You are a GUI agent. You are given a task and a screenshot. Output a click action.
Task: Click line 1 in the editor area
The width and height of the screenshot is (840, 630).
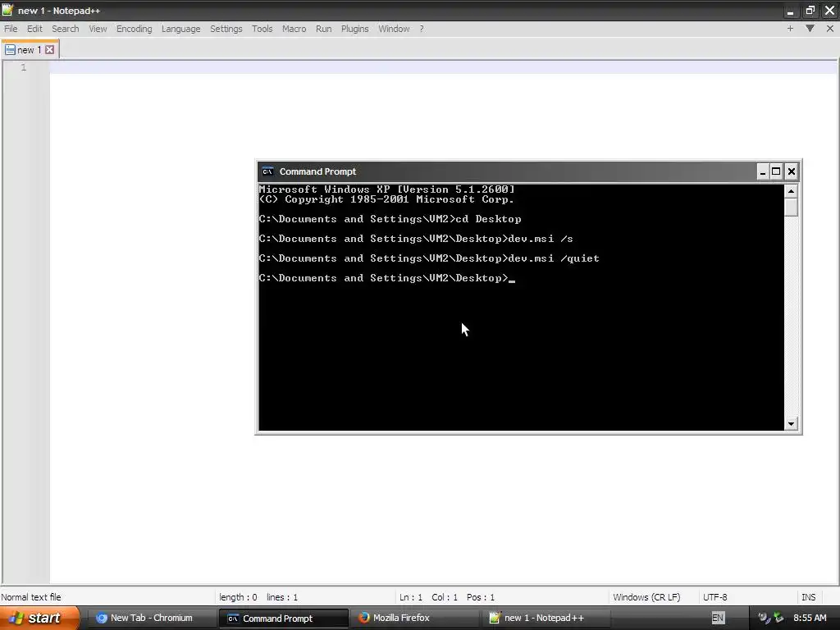(x=444, y=67)
